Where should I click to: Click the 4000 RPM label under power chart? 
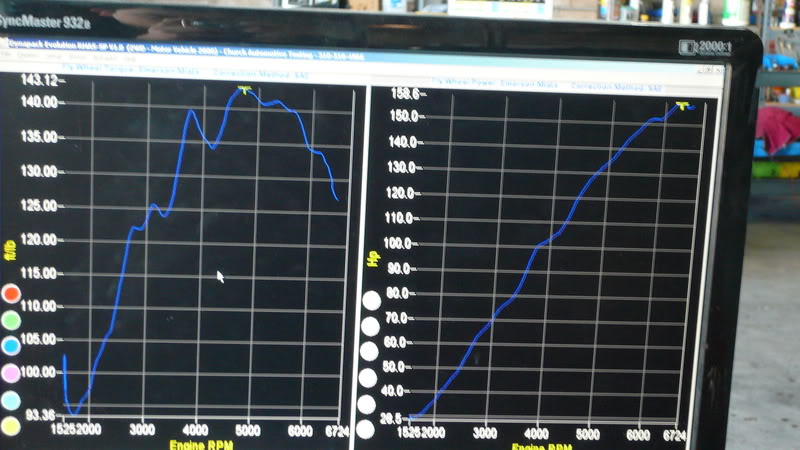pyautogui.click(x=537, y=434)
